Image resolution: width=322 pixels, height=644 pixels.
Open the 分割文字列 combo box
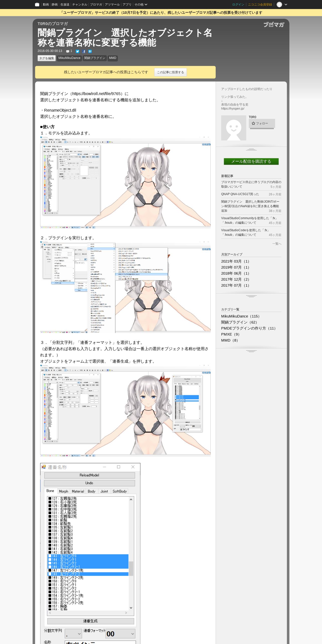tap(73, 633)
